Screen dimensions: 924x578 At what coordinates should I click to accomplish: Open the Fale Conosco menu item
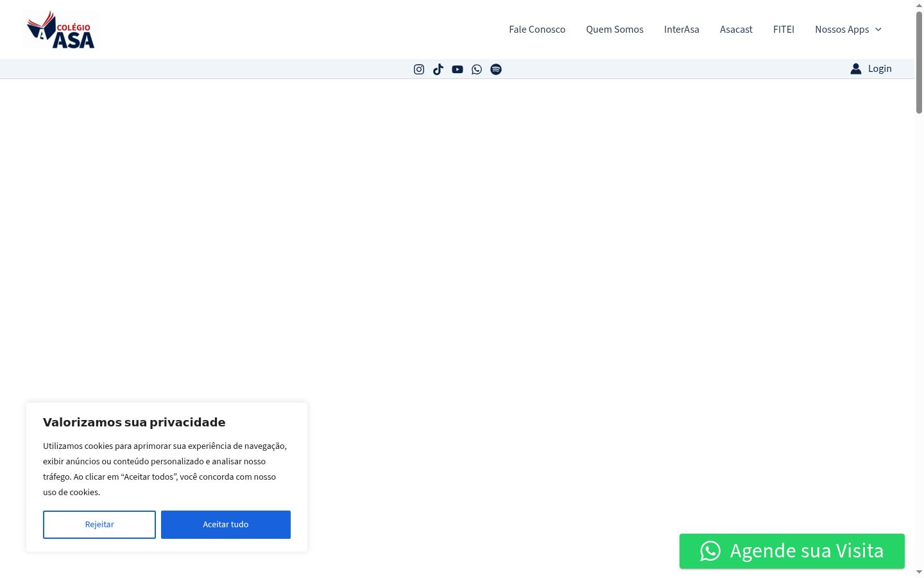(537, 30)
